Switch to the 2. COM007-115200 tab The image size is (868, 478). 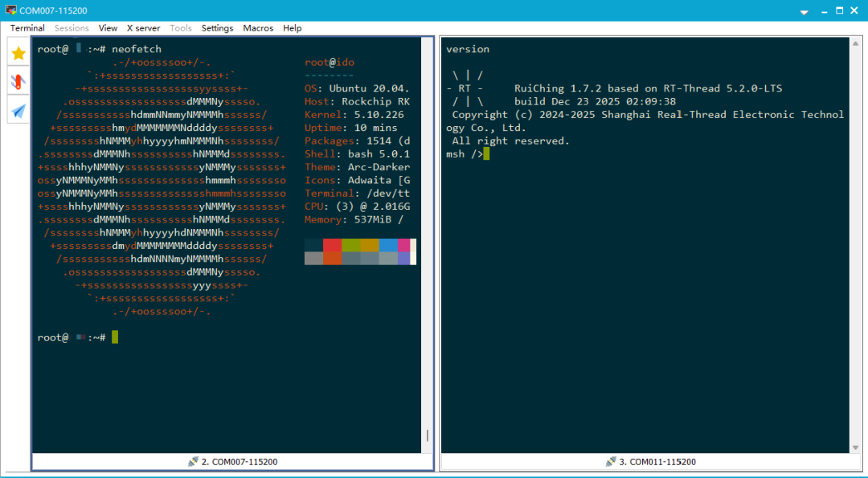click(239, 462)
